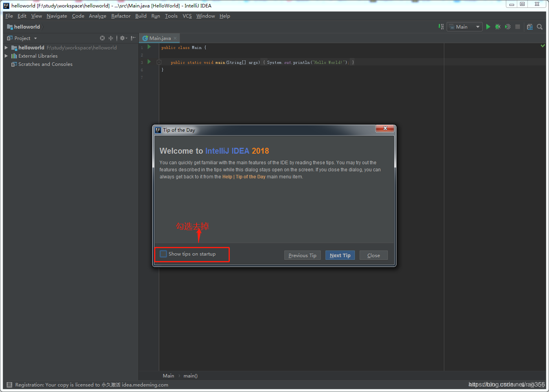Minimize the IntelliJ IDEA window
This screenshot has width=549, height=392.
(512, 4)
